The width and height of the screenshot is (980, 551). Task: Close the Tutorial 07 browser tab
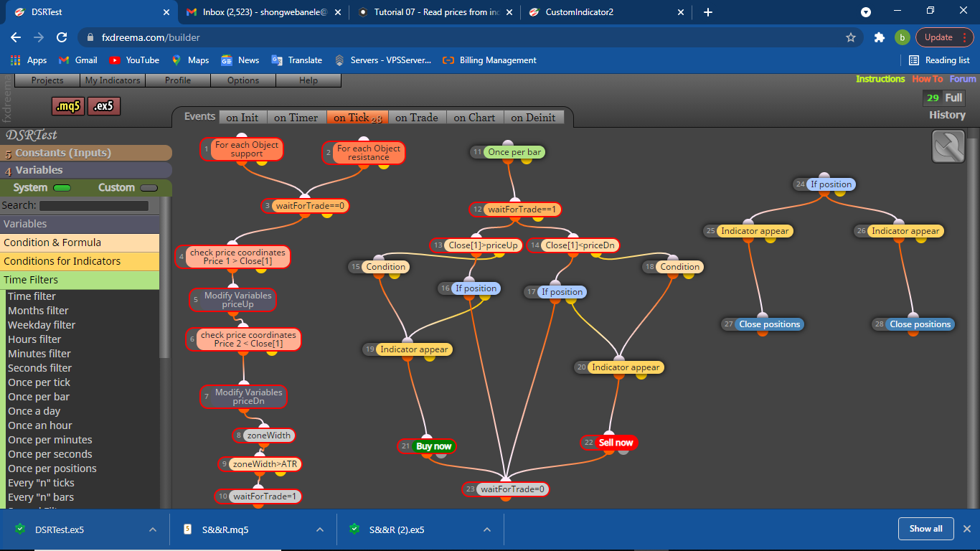pos(510,12)
